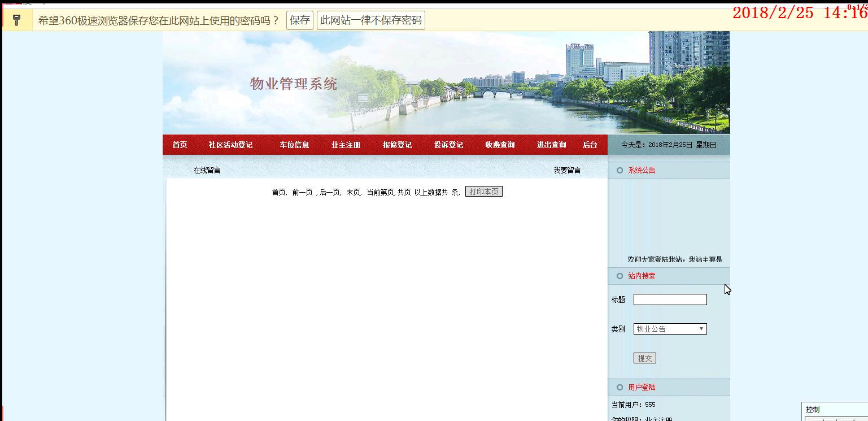This screenshot has width=868, height=421.
Task: Go to 首页 in pagination
Action: (x=279, y=192)
